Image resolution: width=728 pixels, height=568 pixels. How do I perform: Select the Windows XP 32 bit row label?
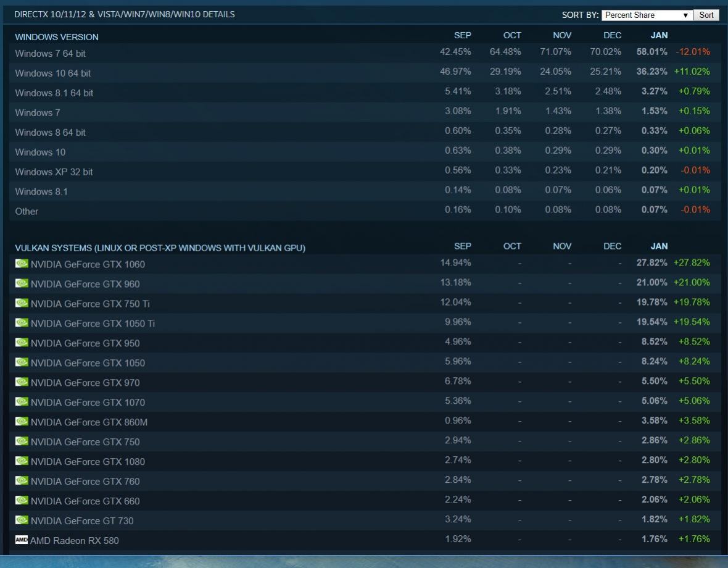tap(54, 172)
